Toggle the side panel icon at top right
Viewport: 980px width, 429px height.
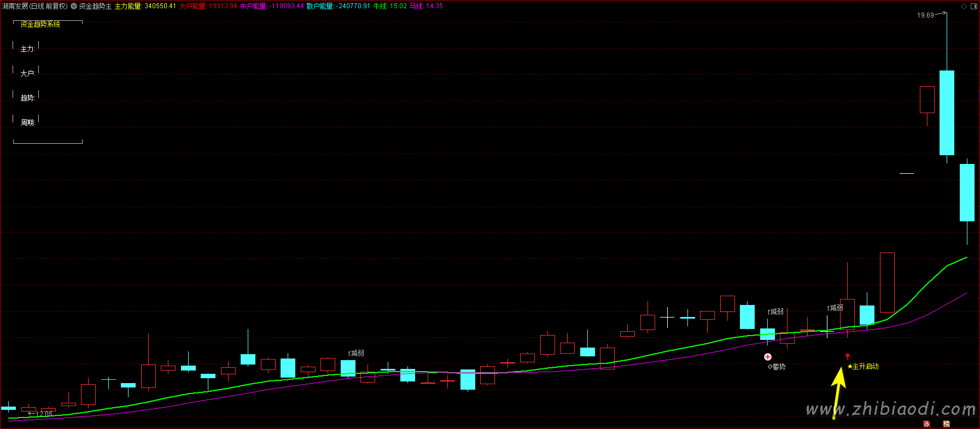[x=973, y=7]
